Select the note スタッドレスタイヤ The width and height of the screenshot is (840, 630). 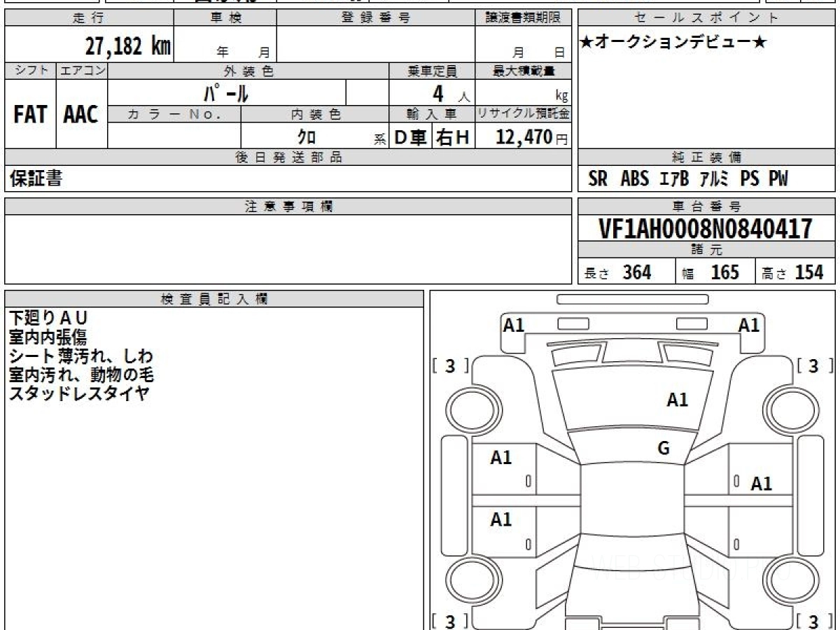pyautogui.click(x=79, y=393)
